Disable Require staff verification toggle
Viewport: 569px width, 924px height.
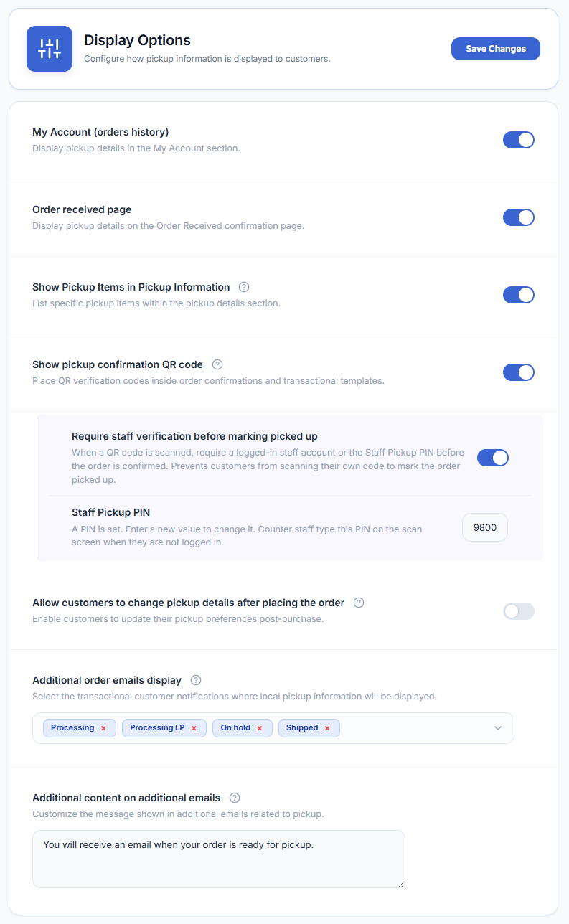493,458
